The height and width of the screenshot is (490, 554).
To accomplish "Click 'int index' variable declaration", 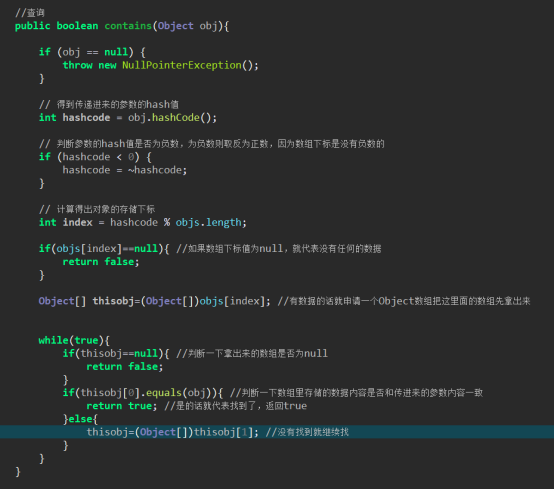I will pos(66,222).
